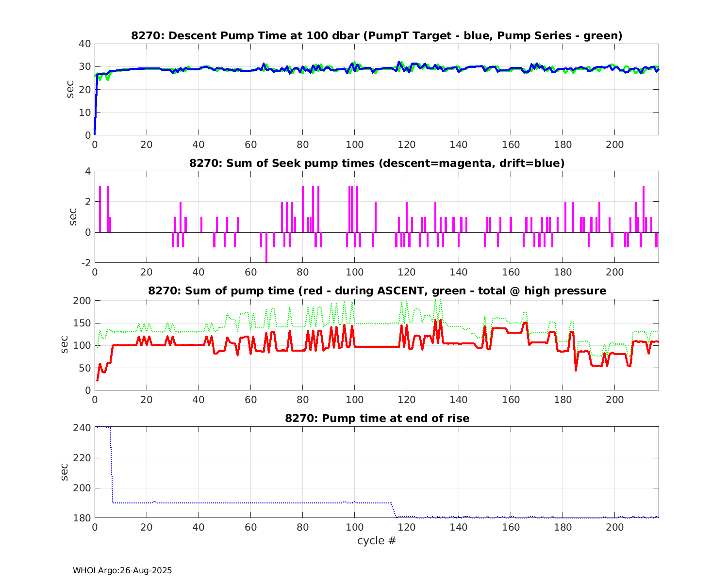
Task: Click the "150" y-axis tick on the ascent chart
Action: (83, 323)
